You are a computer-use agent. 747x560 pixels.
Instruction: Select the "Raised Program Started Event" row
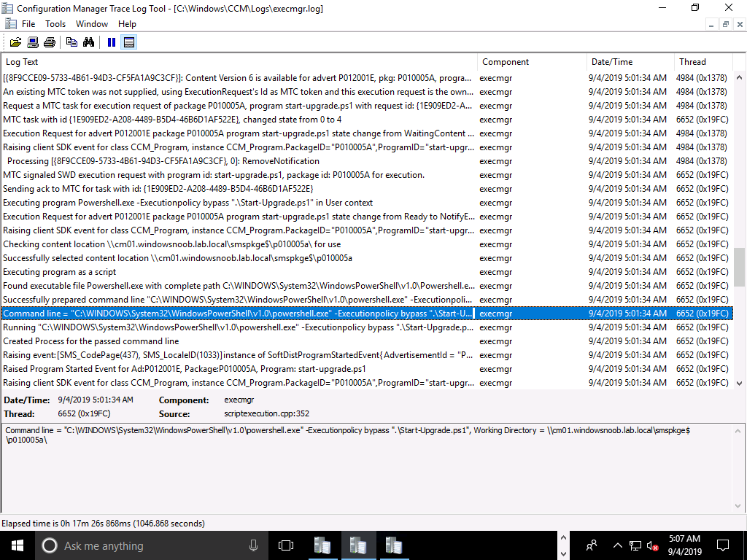[367, 368]
